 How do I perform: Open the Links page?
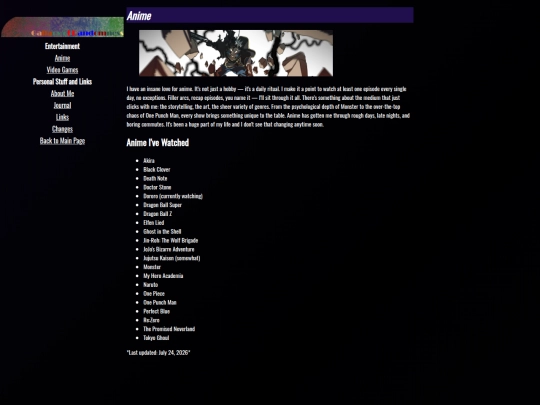tap(62, 117)
